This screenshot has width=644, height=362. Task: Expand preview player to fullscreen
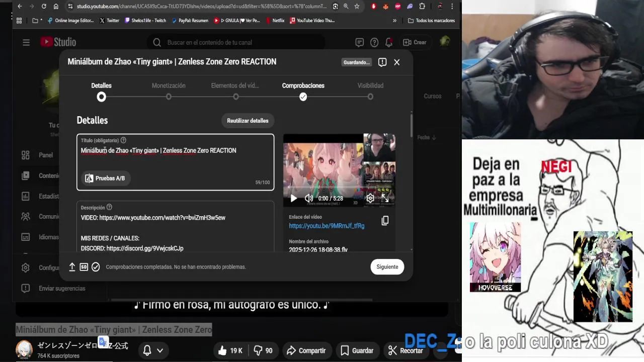click(x=385, y=198)
